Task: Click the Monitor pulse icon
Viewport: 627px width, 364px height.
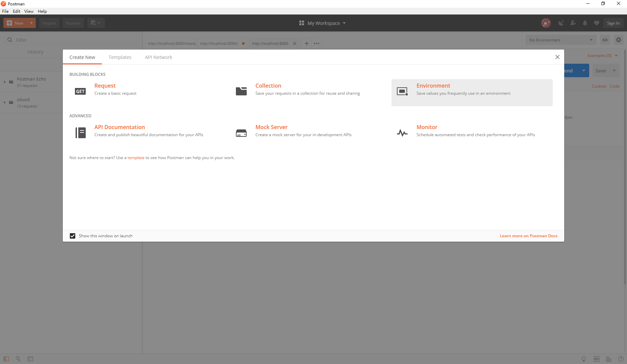Action: click(402, 133)
